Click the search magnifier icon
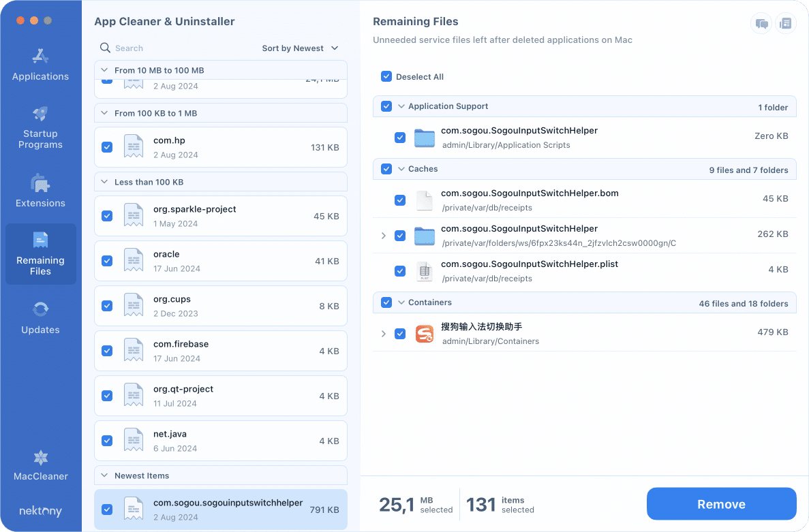This screenshot has height=532, width=809. [105, 48]
